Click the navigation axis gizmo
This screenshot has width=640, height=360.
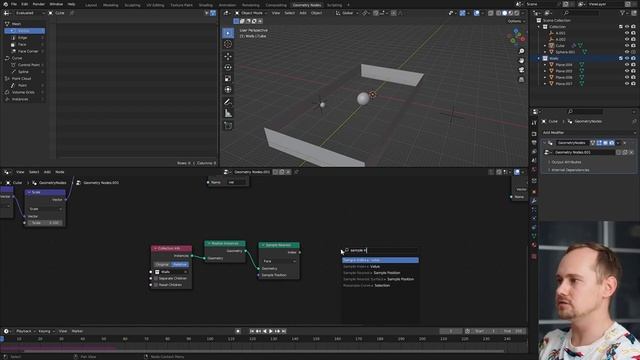point(517,37)
